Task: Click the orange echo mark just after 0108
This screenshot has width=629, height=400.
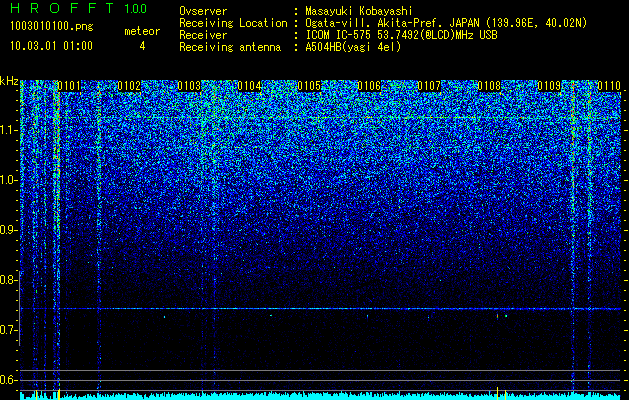Action: [x=497, y=316]
